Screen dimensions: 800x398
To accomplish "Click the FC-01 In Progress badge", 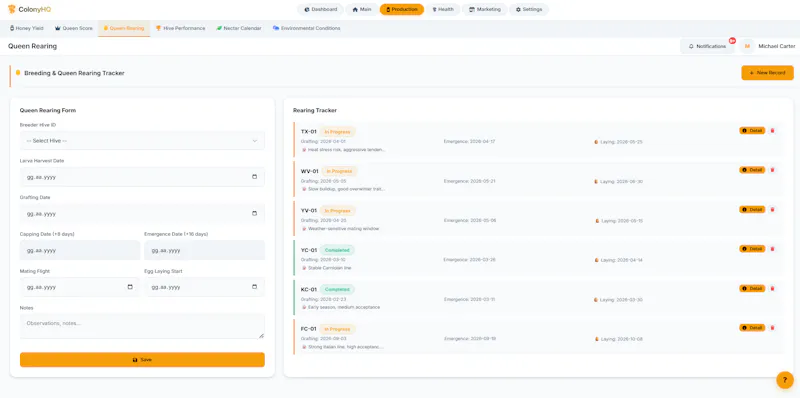I will [338, 329].
